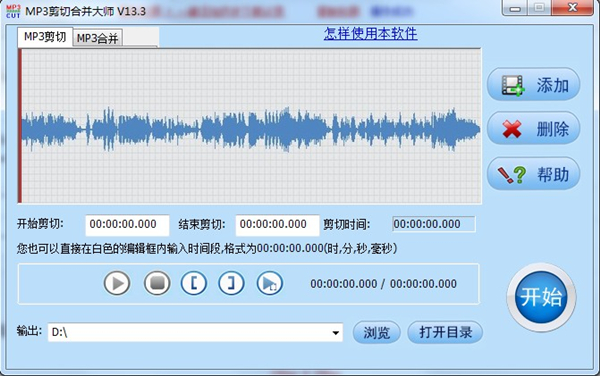Click the 添加 (Add) button
This screenshot has width=600, height=376.
coord(533,85)
